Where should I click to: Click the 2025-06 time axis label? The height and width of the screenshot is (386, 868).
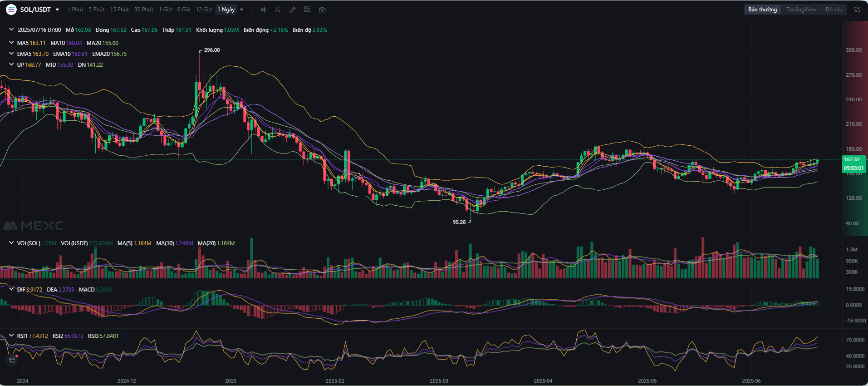751,381
